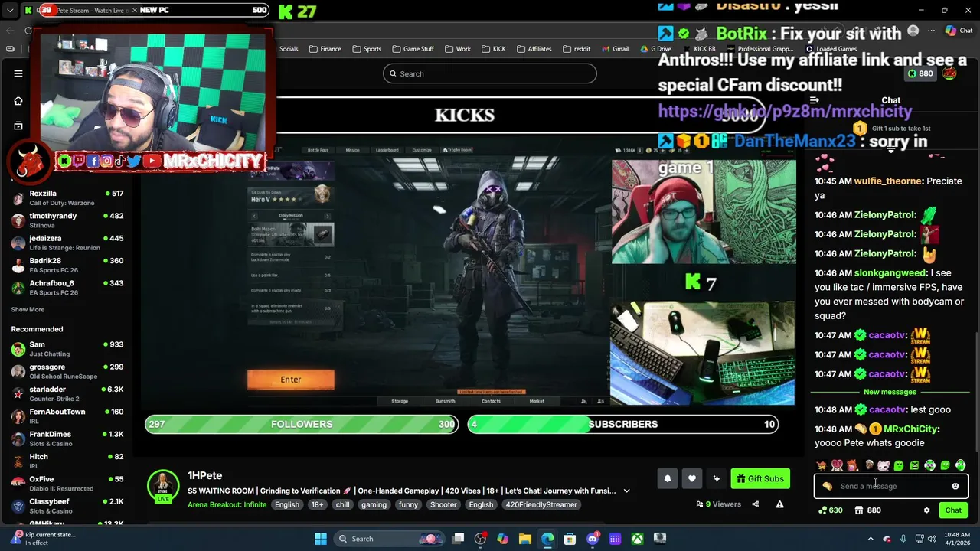980x551 pixels.
Task: Click Show More in following list
Action: (x=28, y=310)
